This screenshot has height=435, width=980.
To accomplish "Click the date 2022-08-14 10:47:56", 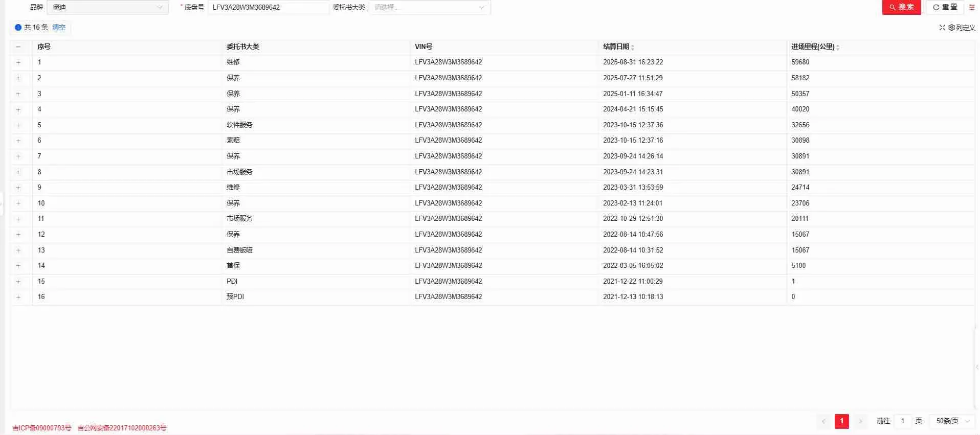I will tap(633, 234).
